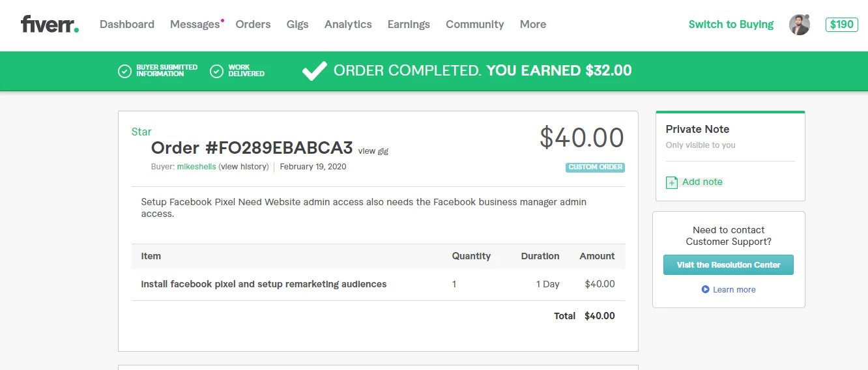868x370 pixels.
Task: Click the Buyer Submitted Information checkmark icon
Action: 124,71
